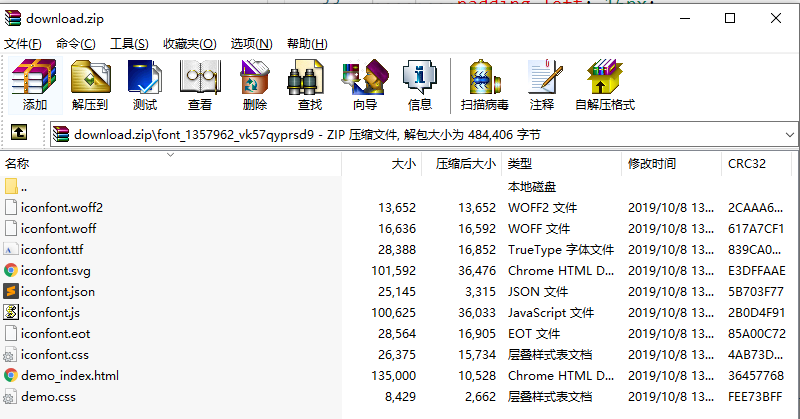
Task: Click the iconfont.json Sublime file icon
Action: pos(11,291)
